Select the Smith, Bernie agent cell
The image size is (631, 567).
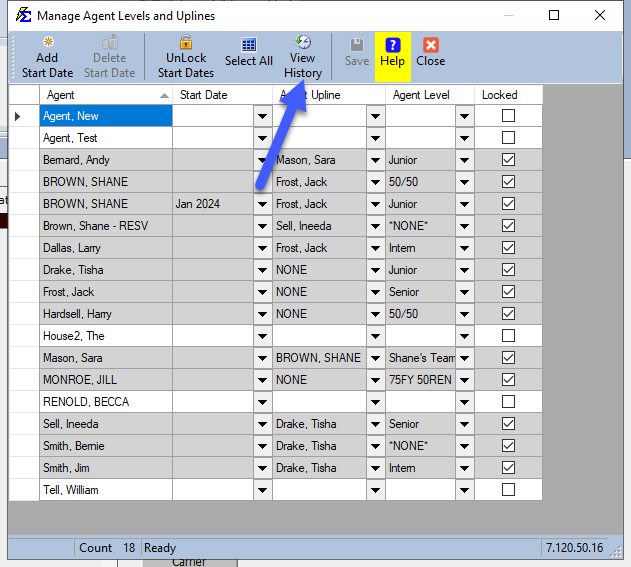[x=106, y=446]
